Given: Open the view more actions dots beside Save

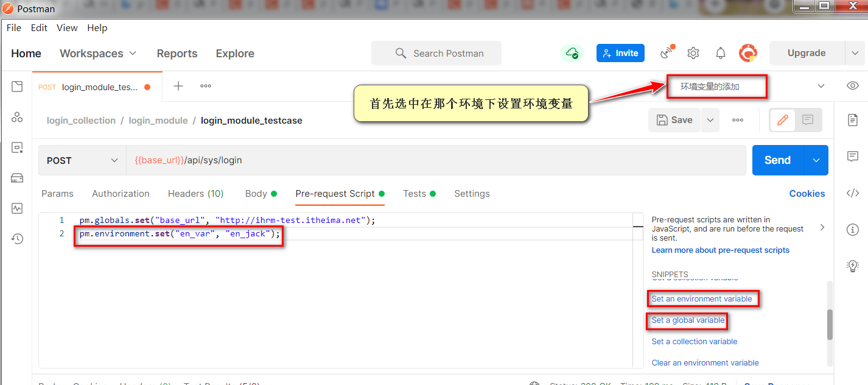Looking at the screenshot, I should (738, 120).
